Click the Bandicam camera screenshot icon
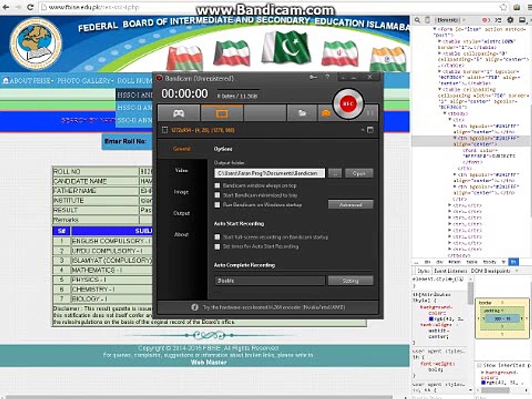 326,113
